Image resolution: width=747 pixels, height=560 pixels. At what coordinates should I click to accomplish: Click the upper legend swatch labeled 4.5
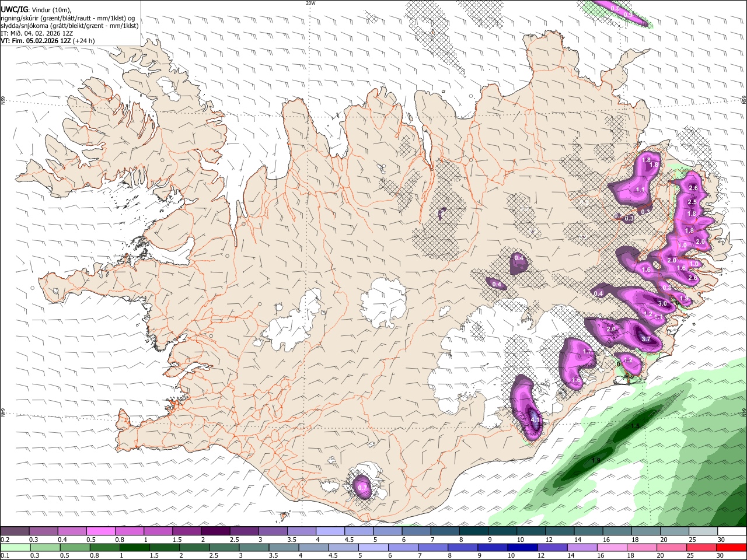(359, 531)
